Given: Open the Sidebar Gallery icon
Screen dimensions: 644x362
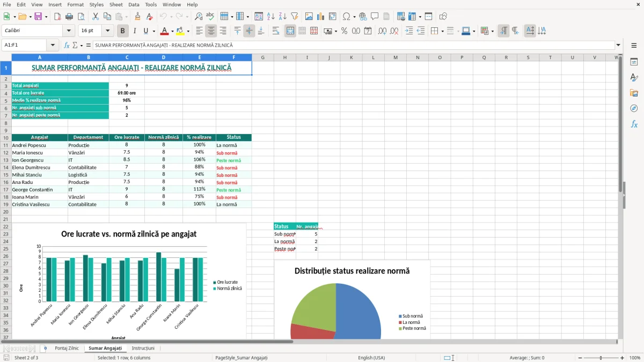Looking at the screenshot, I should click(634, 93).
